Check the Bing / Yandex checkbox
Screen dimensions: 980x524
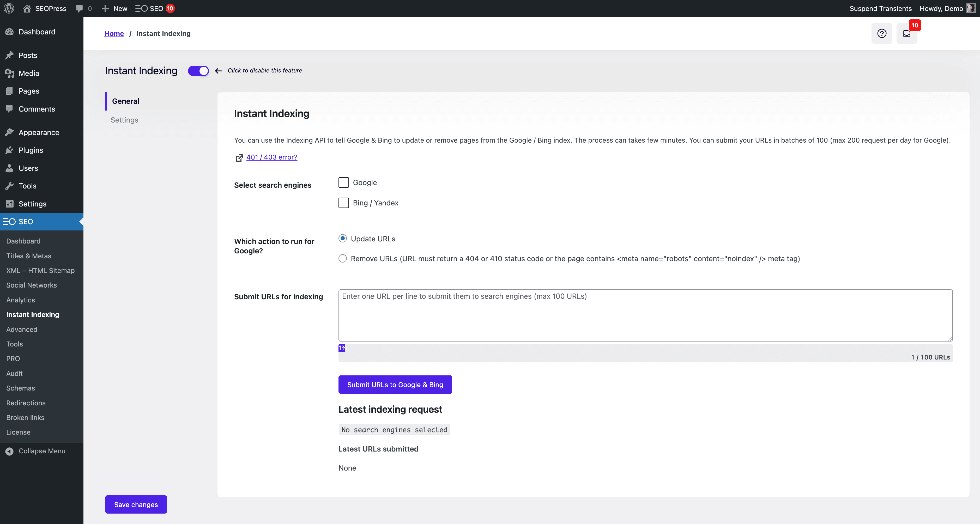point(343,203)
